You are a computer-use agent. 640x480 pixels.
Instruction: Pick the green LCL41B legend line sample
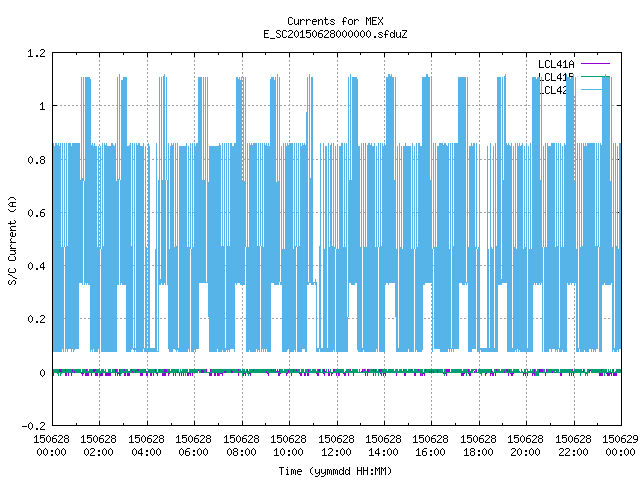click(595, 76)
